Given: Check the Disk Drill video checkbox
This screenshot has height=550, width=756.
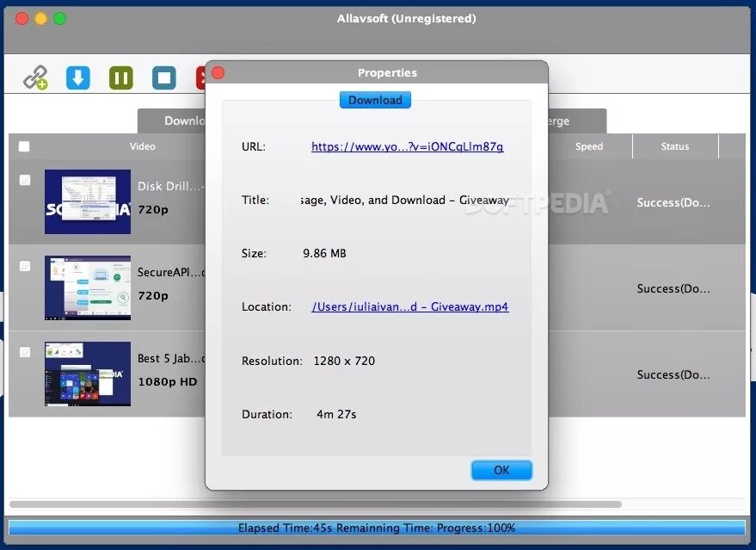Looking at the screenshot, I should (25, 180).
